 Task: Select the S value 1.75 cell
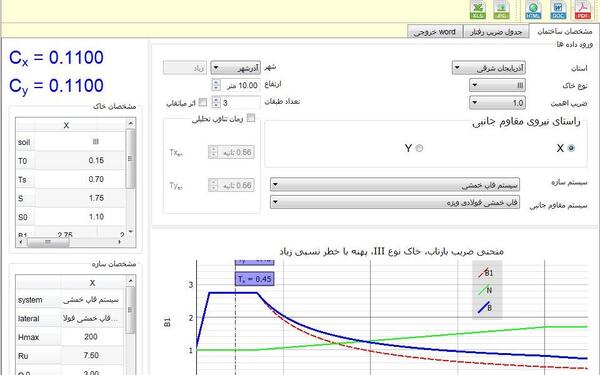pyautogui.click(x=80, y=198)
